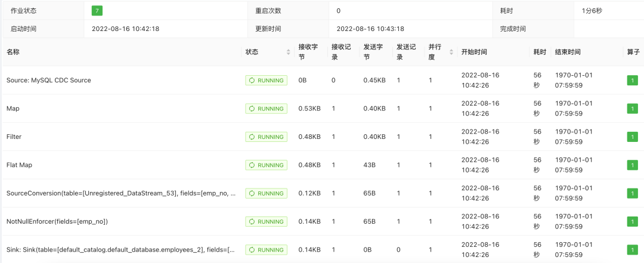Select the NotNullEnforcer(fields=[emp_no]) operator name
644x263 pixels.
(x=57, y=222)
